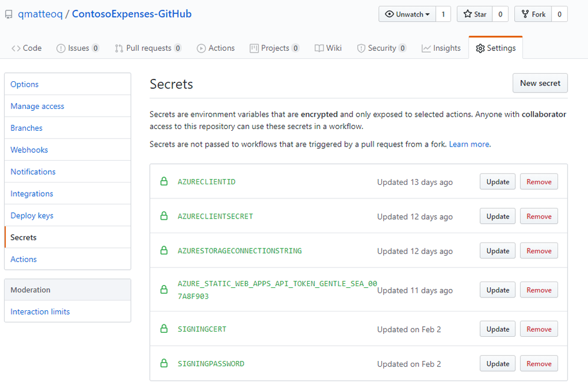Select Secrets in the settings sidebar
Image resolution: width=588 pixels, height=391 pixels.
point(68,237)
